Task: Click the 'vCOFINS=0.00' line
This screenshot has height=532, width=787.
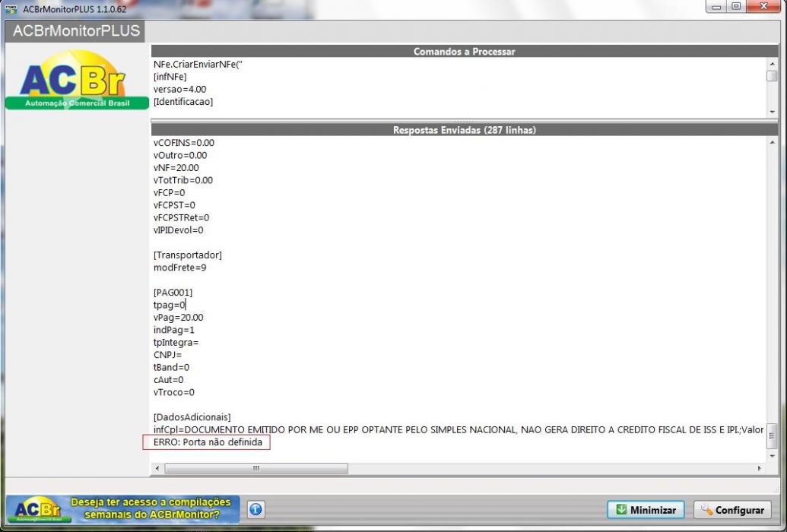Action: 184,143
